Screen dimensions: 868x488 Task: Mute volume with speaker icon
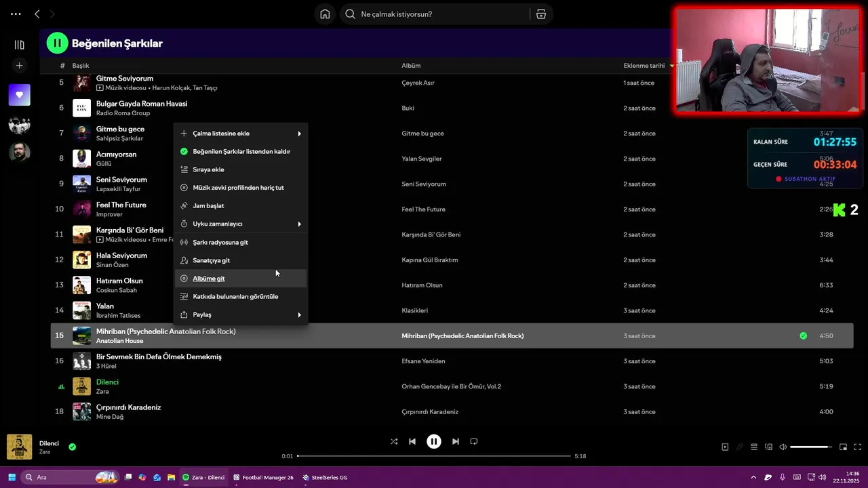point(783,447)
